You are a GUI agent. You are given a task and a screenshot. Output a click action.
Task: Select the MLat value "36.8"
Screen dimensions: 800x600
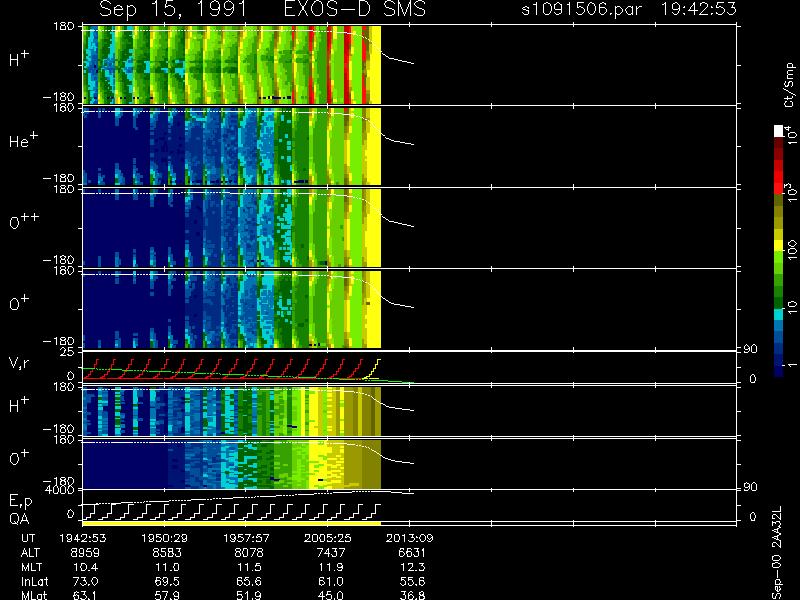[412, 595]
